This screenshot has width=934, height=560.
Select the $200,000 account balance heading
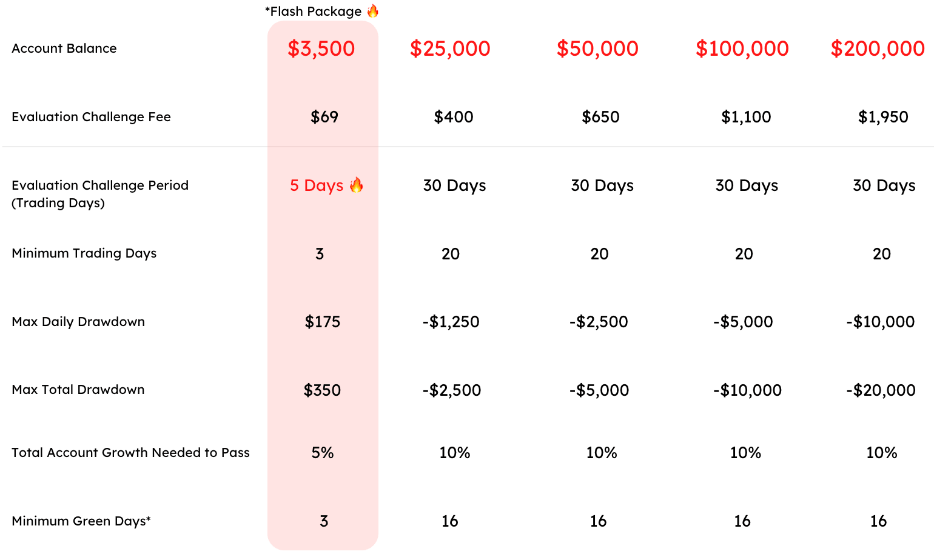878,48
